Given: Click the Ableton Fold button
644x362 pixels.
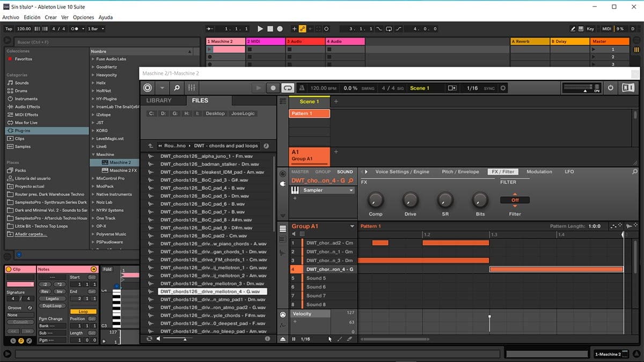Looking at the screenshot, I should click(107, 269).
